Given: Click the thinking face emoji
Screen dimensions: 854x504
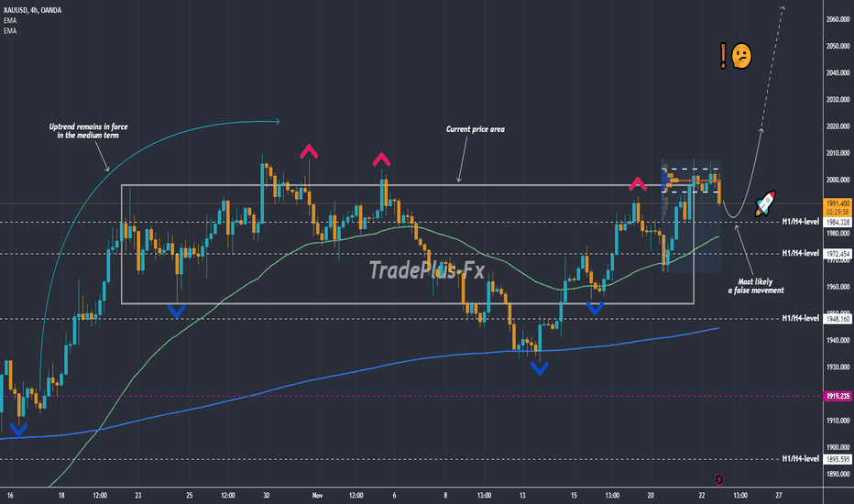Looking at the screenshot, I should coord(741,56).
